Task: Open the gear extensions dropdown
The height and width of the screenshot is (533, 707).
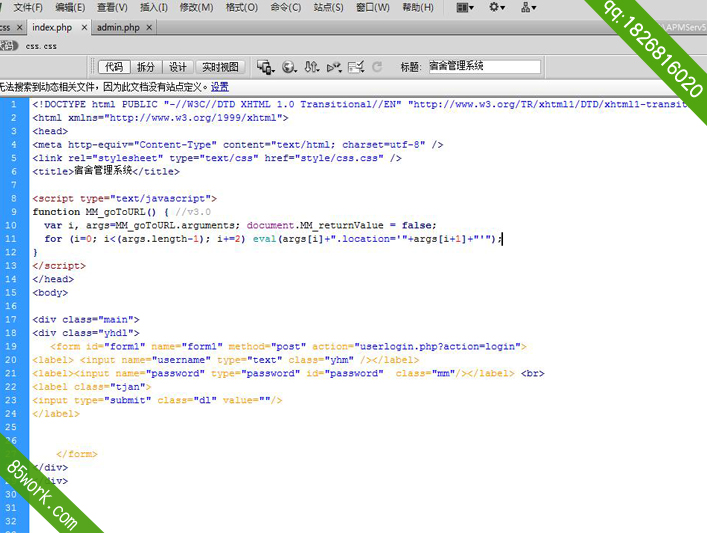Action: pos(497,8)
